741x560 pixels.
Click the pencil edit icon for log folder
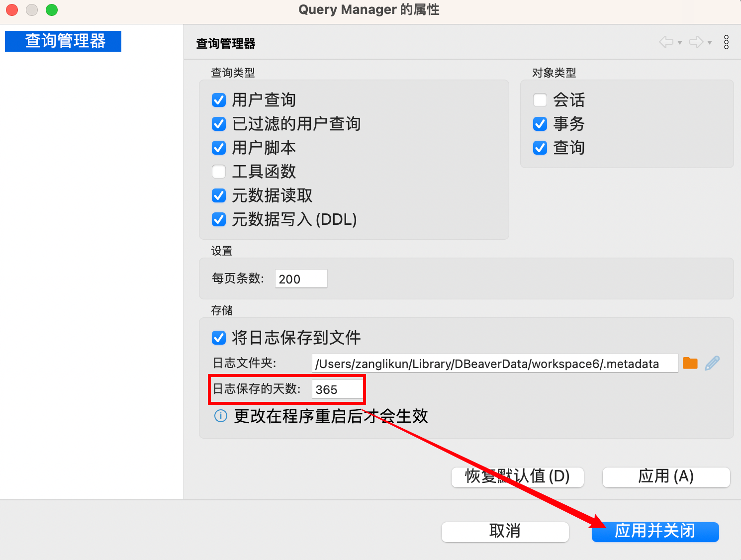pos(712,364)
